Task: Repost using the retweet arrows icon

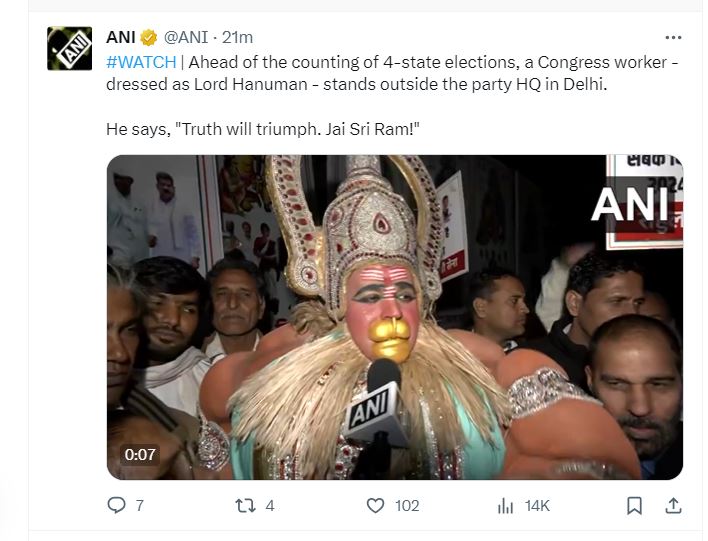Action: (x=243, y=506)
